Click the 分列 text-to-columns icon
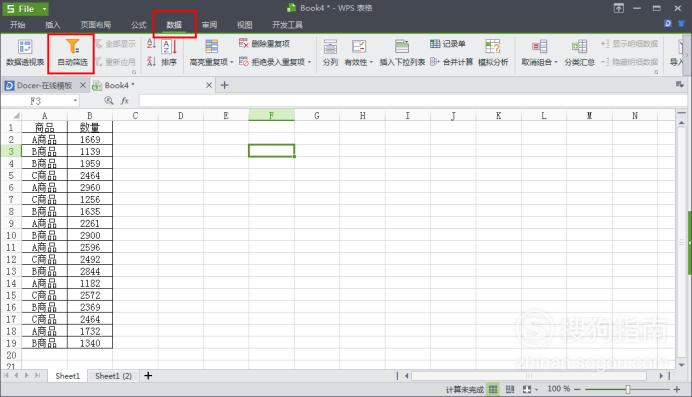The image size is (692, 397). pyautogui.click(x=330, y=46)
